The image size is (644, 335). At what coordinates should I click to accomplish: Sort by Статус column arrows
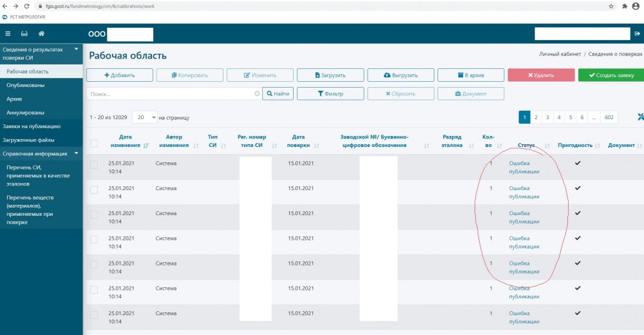(547, 146)
